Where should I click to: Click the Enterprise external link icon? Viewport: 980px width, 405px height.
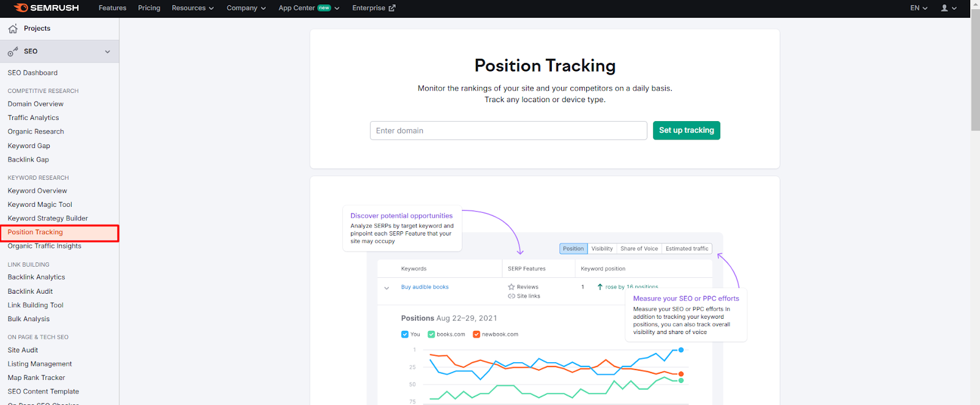(x=392, y=8)
